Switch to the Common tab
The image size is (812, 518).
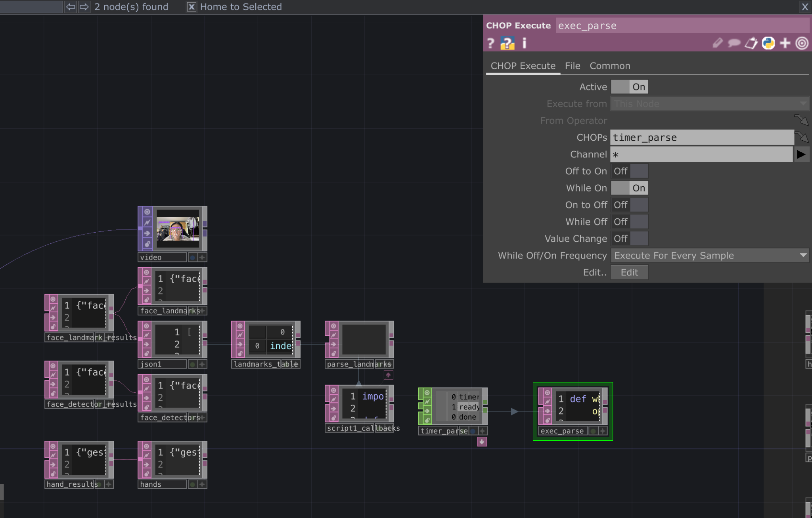[x=610, y=66]
